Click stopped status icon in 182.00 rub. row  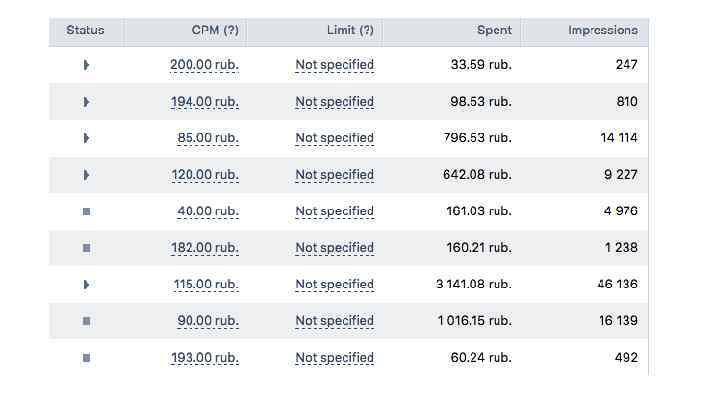(x=86, y=248)
